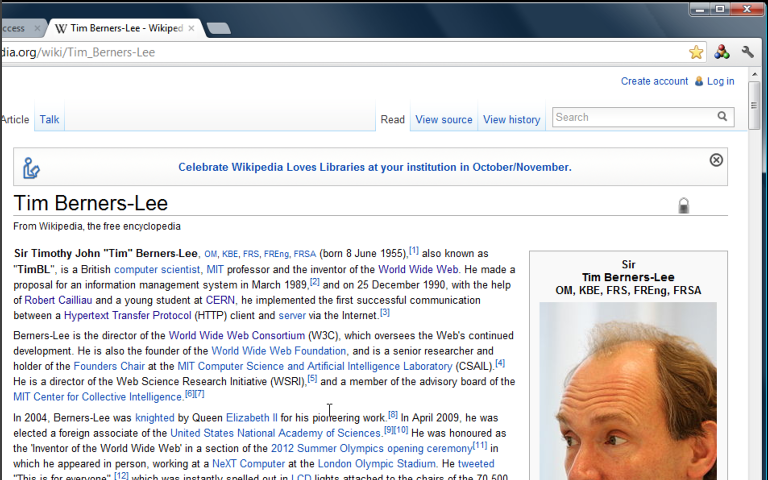Open the London Olympic Stadium link

coord(376,464)
